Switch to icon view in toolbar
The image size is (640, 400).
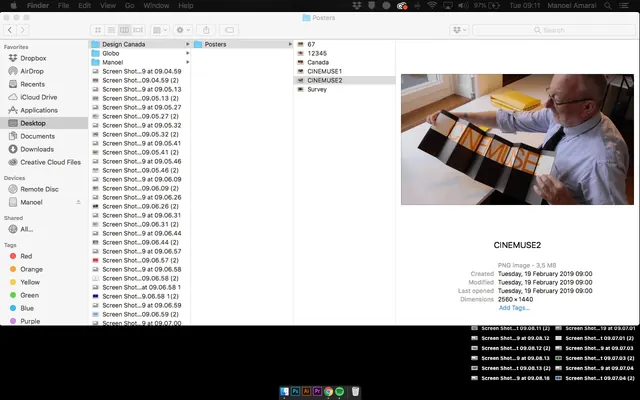click(98, 30)
